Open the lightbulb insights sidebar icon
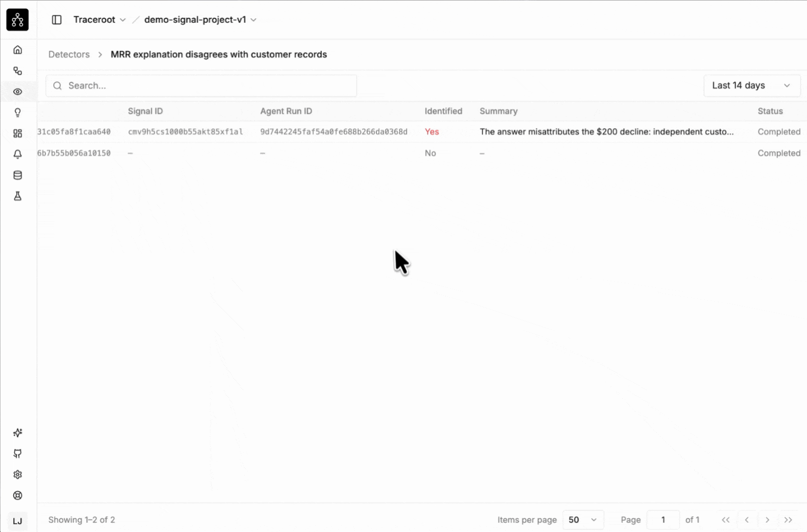This screenshot has width=807, height=532. click(x=18, y=113)
